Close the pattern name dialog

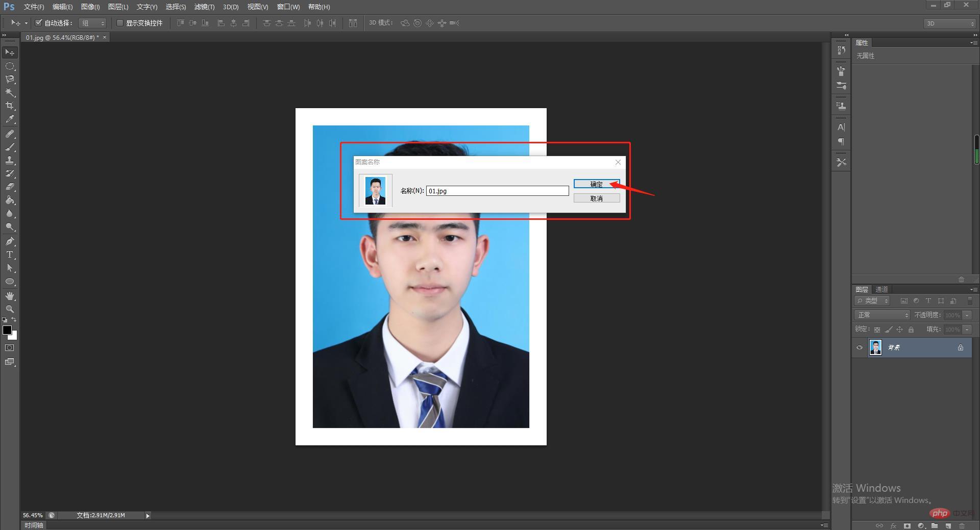click(618, 162)
